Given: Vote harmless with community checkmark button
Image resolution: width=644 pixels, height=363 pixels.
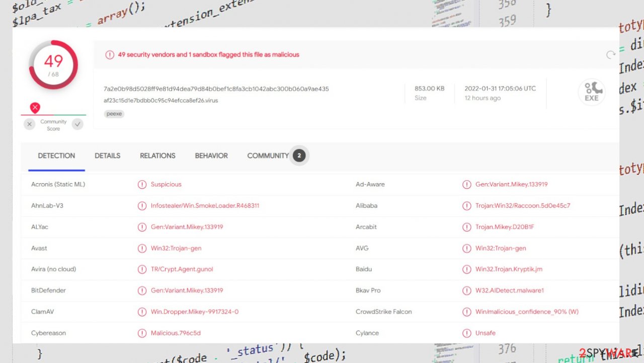Looking at the screenshot, I should pos(77,124).
